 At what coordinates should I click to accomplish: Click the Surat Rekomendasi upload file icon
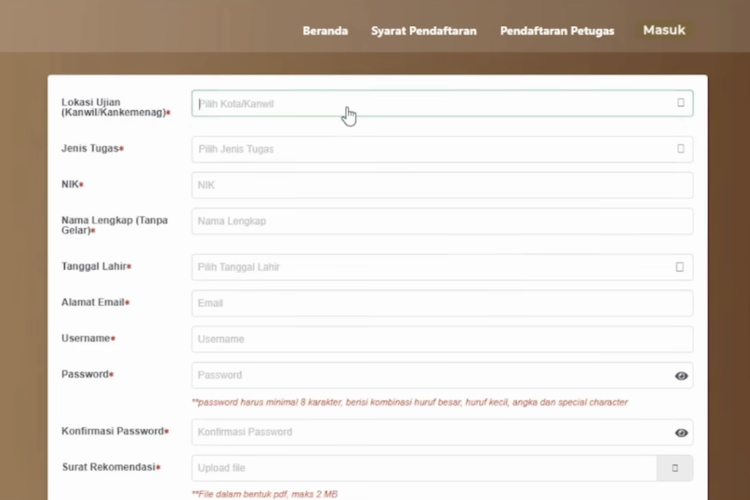[x=675, y=468]
